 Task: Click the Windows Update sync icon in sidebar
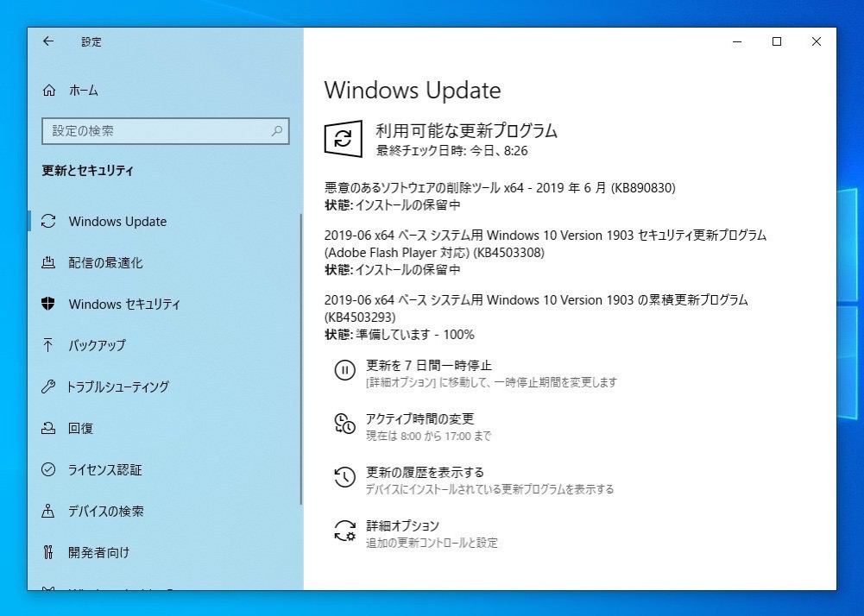[x=48, y=222]
